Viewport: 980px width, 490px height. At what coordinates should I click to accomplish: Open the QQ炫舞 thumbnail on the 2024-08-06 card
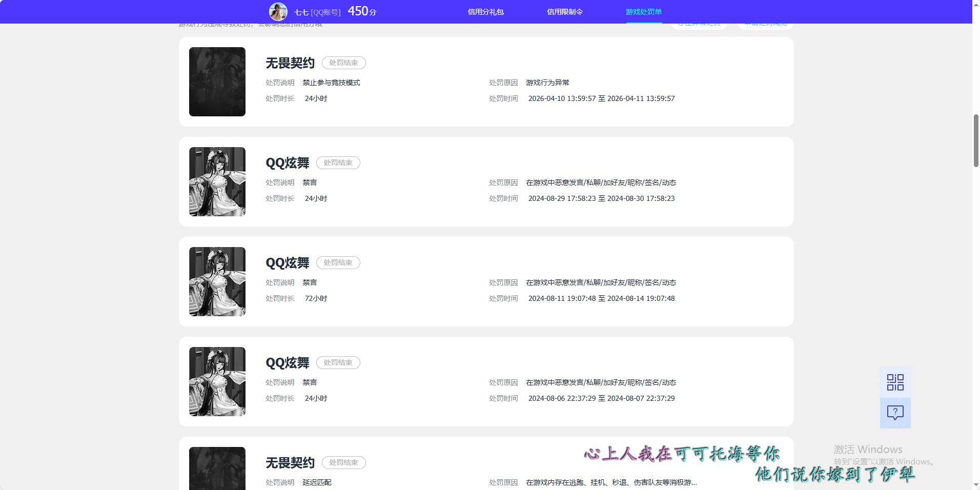point(217,381)
